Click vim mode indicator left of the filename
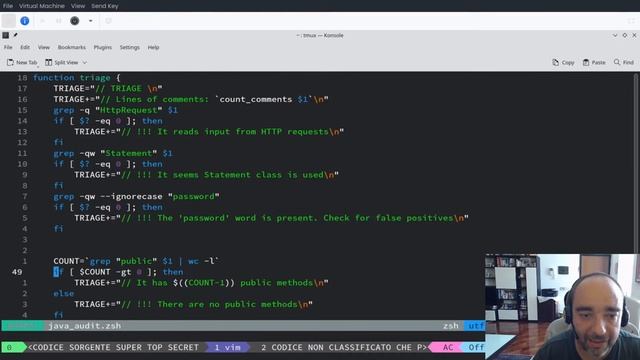Screen dimensions: 640x360 22,326
